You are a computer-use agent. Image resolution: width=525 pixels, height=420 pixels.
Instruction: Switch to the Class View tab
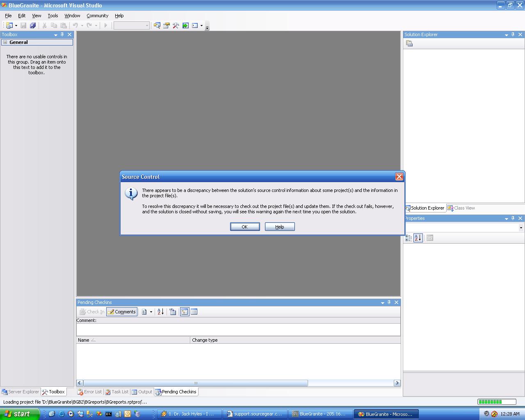tap(461, 208)
